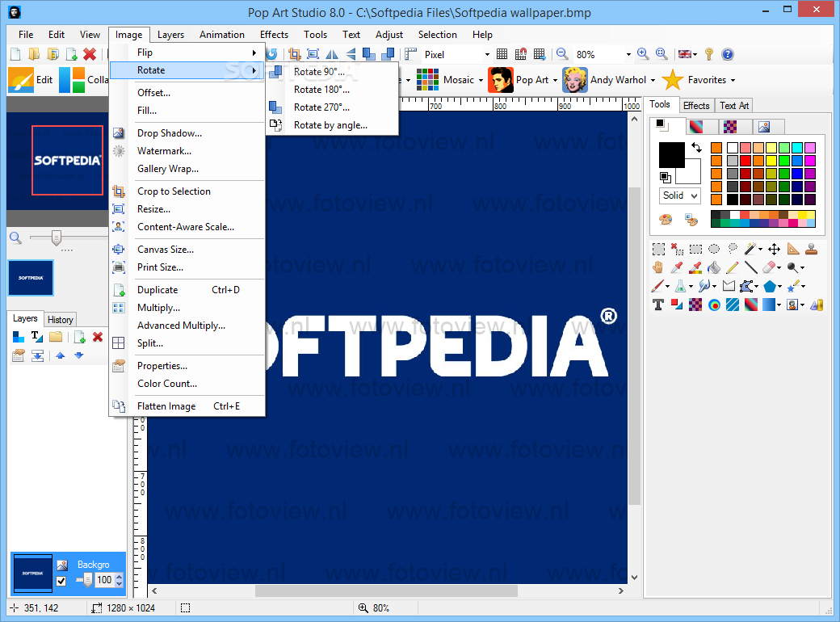Pick the white swatch in palette

pyautogui.click(x=733, y=148)
